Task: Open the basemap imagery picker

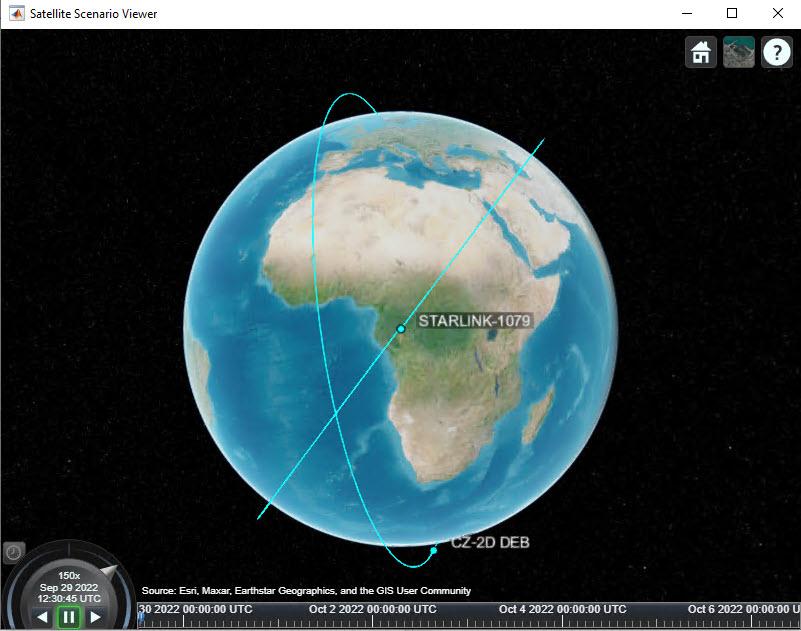Action: 739,52
